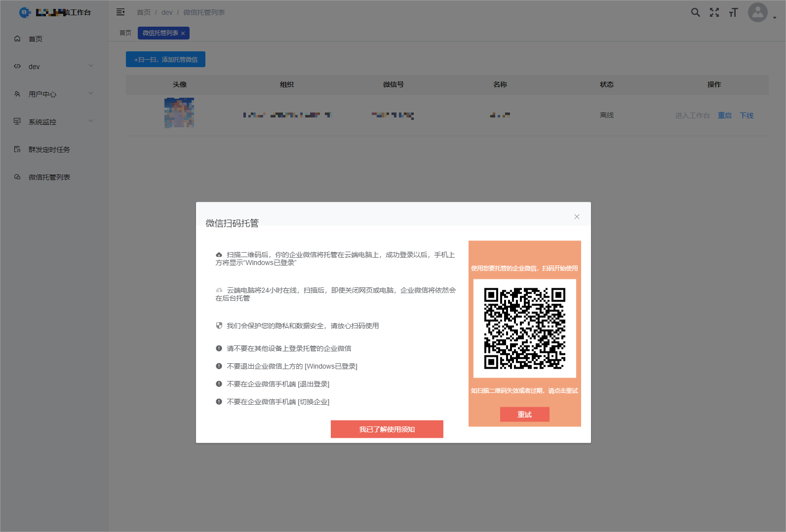786x532 pixels.
Task: Click the cloud icon beside 扫描二维码后
Action: 219,255
